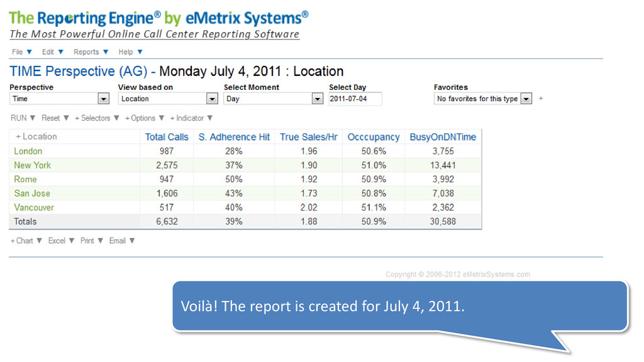The image size is (644, 362).
Task: Open the Edit menu
Action: coord(53,52)
